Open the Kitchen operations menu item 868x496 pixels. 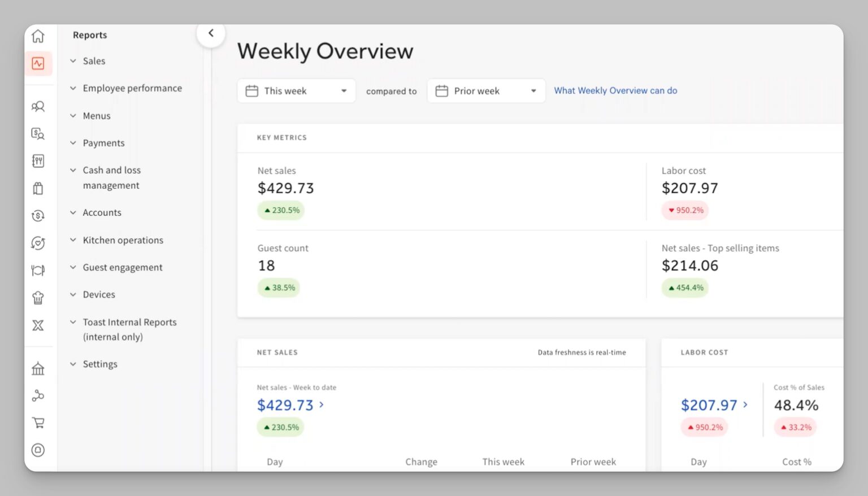123,240
